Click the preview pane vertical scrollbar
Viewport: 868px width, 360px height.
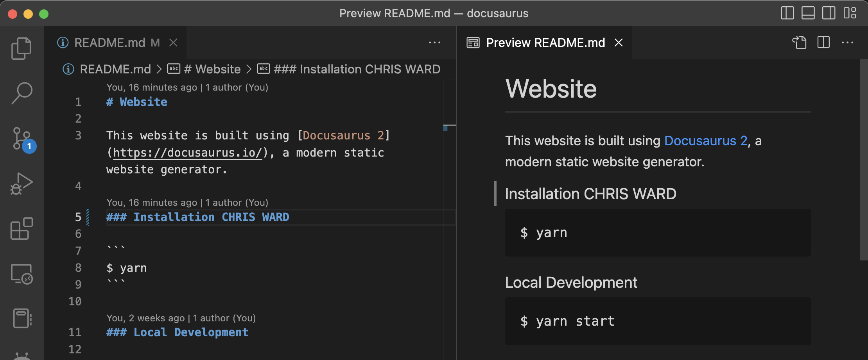pyautogui.click(x=864, y=160)
